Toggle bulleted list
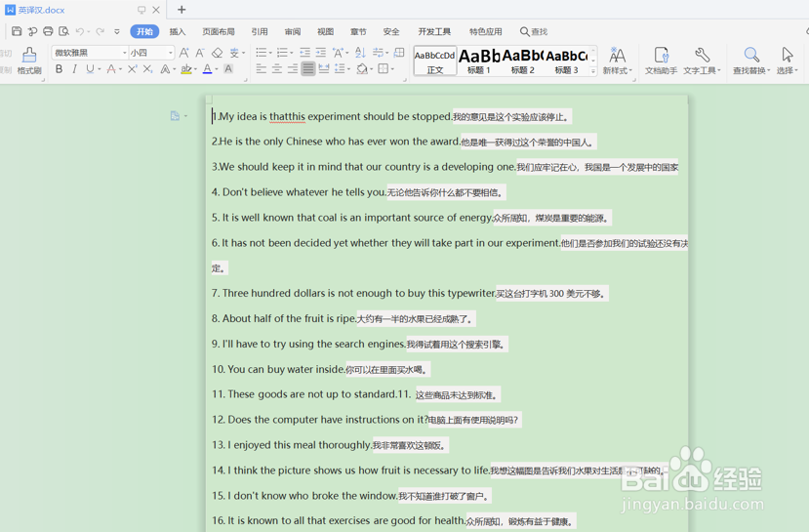The height and width of the screenshot is (532, 809). pos(262,53)
